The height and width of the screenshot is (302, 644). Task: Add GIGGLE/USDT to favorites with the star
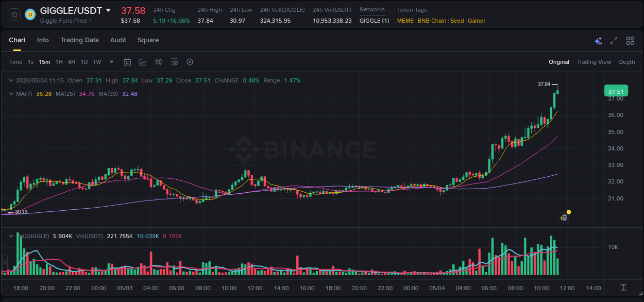click(x=15, y=14)
